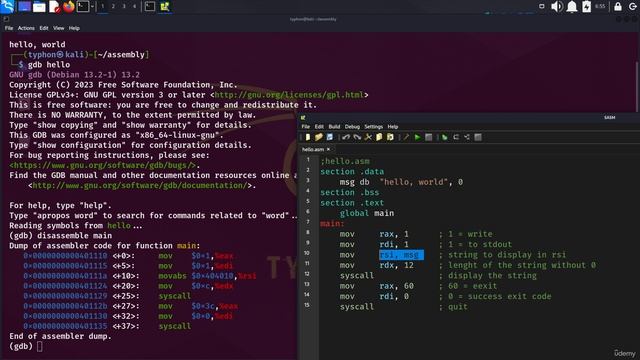
Task: Open the SASM Debug menu
Action: tap(352, 127)
